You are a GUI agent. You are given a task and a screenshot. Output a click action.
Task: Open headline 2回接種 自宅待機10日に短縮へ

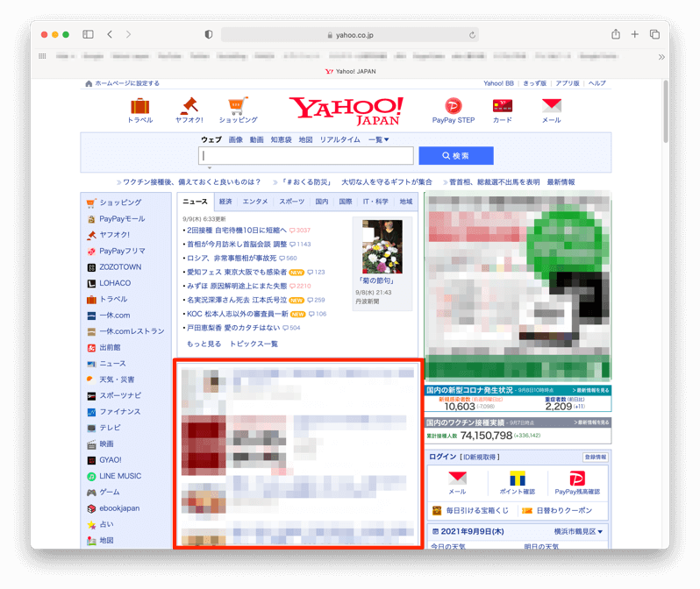coord(237,231)
